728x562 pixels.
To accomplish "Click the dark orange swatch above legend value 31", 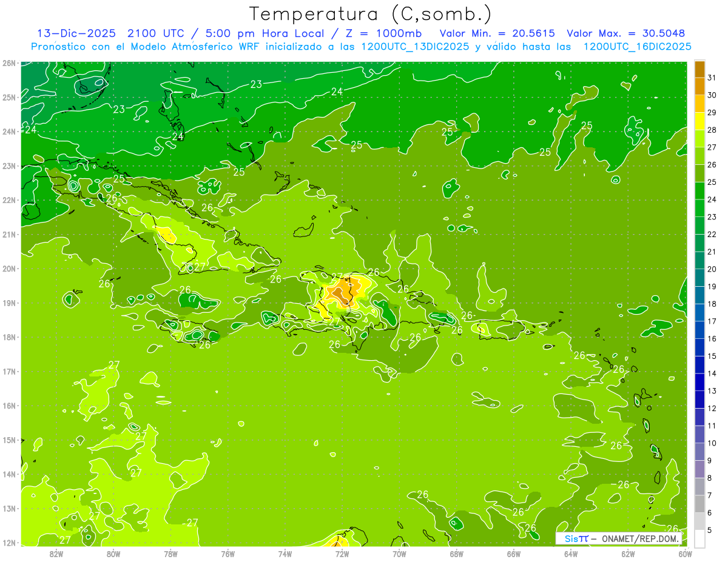I will (699, 69).
